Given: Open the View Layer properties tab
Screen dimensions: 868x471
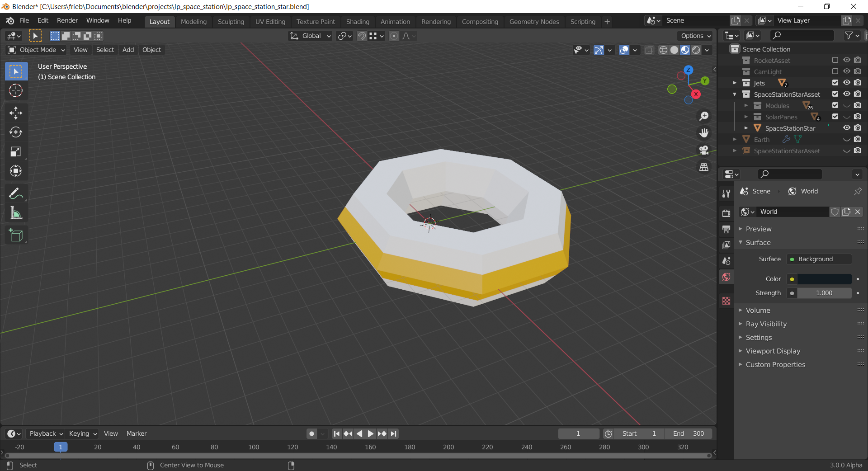Looking at the screenshot, I should point(726,245).
